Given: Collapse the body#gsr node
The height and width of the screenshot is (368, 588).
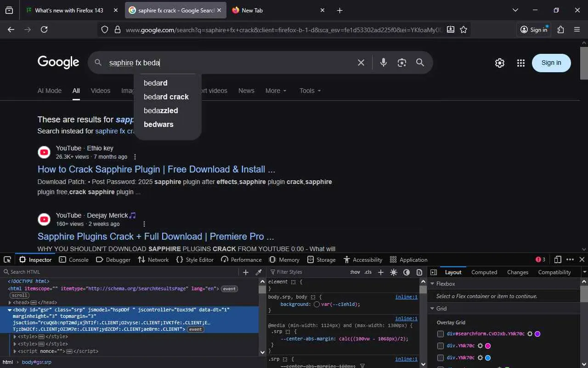Looking at the screenshot, I should (x=10, y=310).
